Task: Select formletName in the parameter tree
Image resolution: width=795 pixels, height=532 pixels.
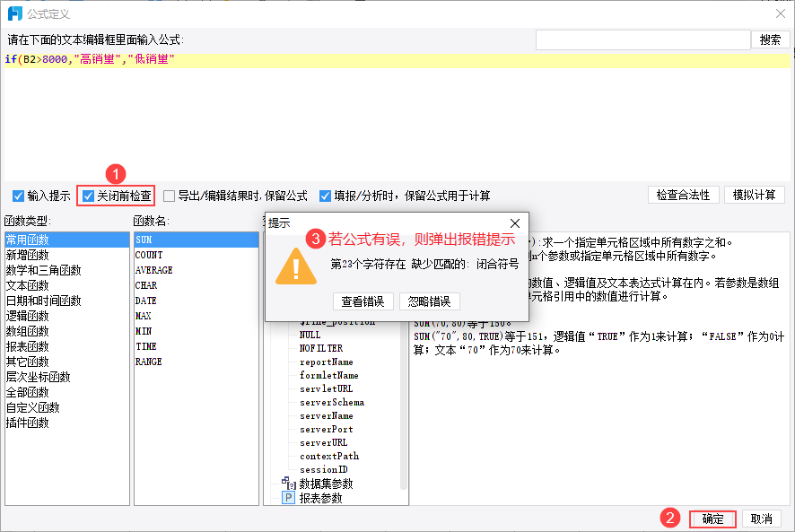Action: pos(328,375)
